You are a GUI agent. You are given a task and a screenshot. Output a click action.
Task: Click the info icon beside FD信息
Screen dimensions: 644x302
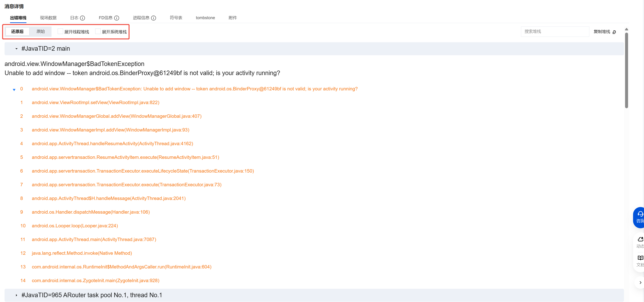[116, 18]
